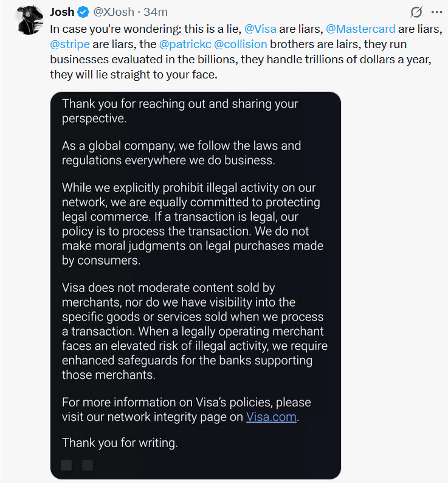The height and width of the screenshot is (483, 448).
Task: Click the Grok slashed-circle icon
Action: [416, 12]
